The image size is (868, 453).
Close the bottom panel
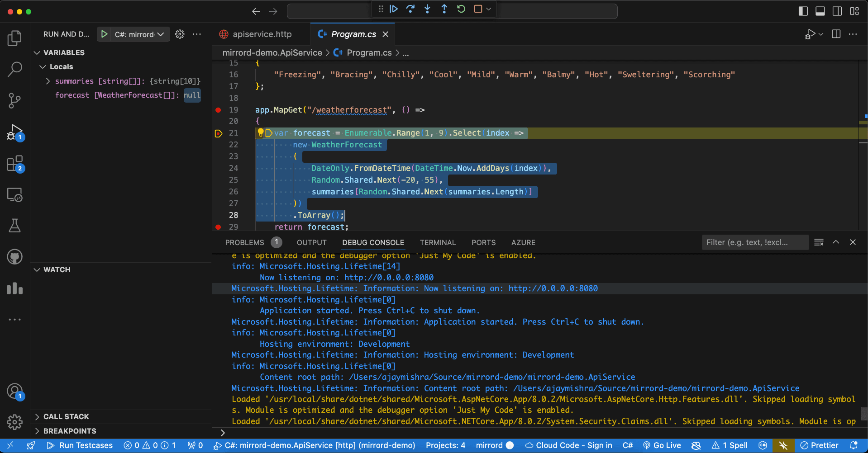point(853,242)
